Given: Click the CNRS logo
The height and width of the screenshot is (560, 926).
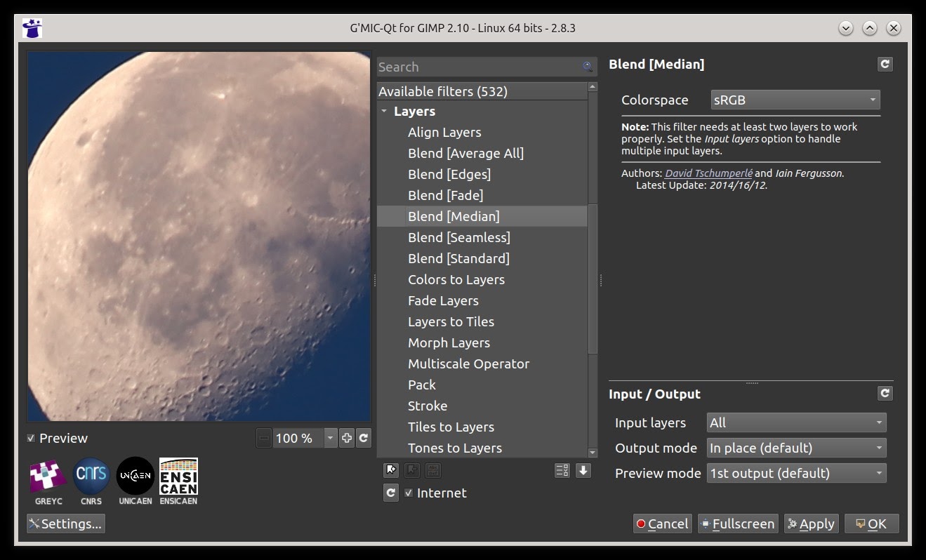Looking at the screenshot, I should (x=91, y=481).
